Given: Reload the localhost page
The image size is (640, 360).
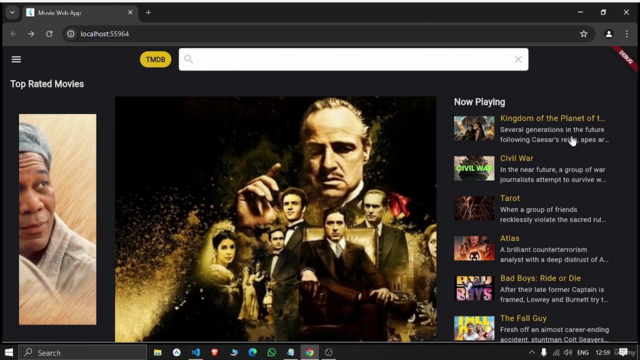Looking at the screenshot, I should [49, 34].
